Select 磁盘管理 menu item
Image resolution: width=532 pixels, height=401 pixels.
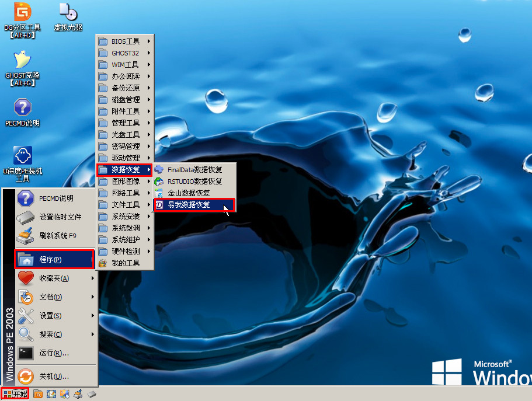pyautogui.click(x=124, y=100)
